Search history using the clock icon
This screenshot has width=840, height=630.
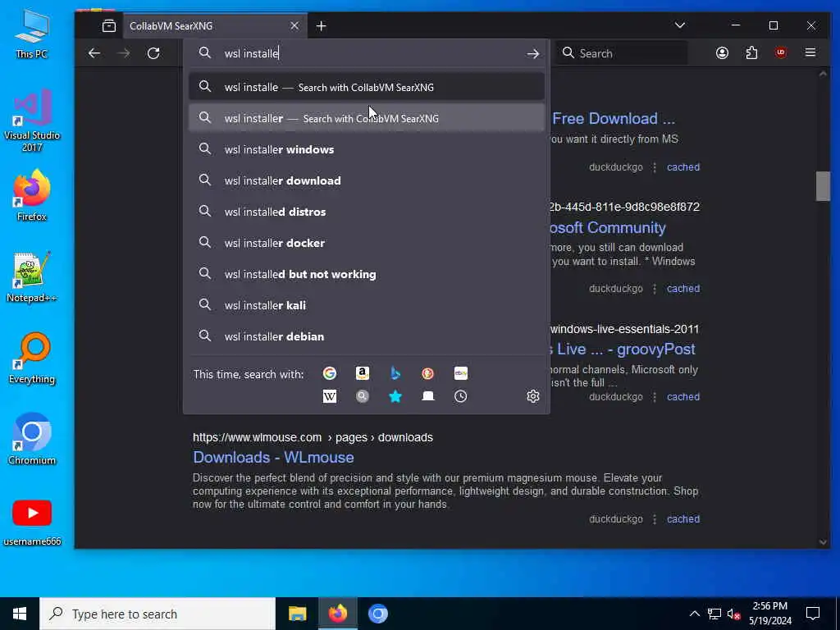[461, 396]
